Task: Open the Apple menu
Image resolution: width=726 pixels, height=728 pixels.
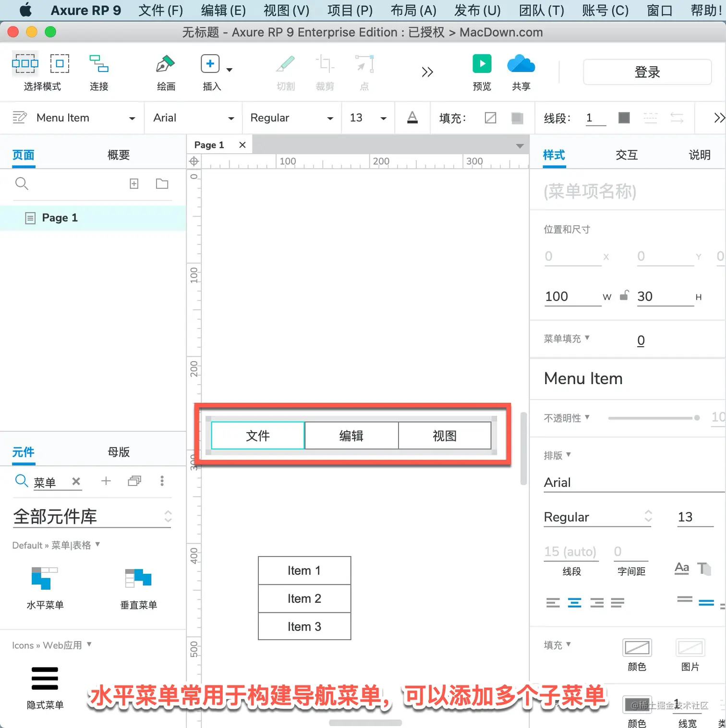Action: [x=25, y=10]
